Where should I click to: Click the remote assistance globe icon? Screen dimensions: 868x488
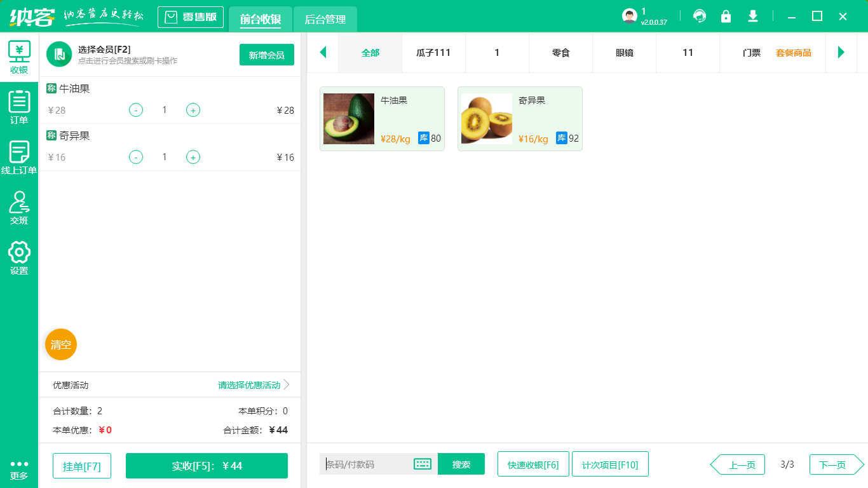[699, 16]
